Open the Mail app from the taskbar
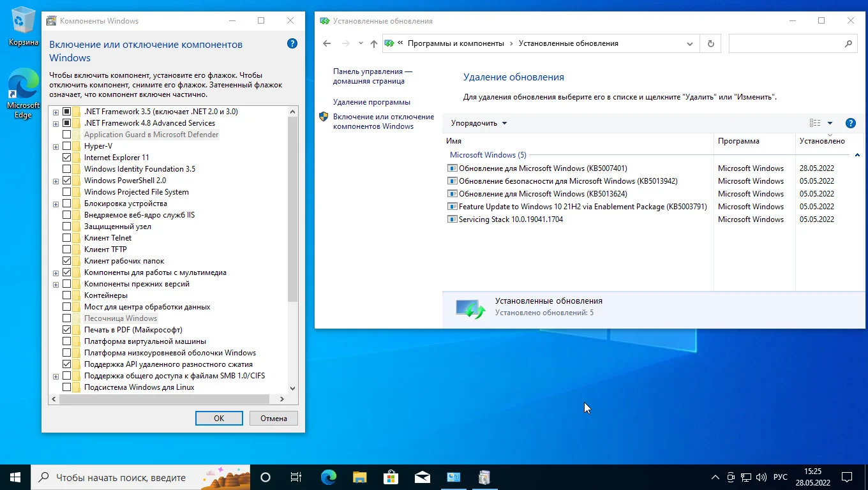Screen dimensions: 868x490 point(422,477)
